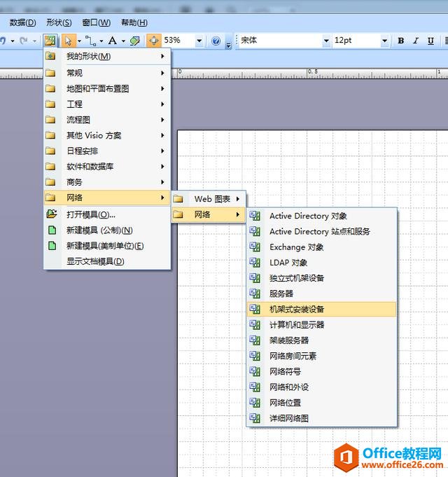
Task: Click the toolbar options overflow arrow
Action: click(228, 46)
